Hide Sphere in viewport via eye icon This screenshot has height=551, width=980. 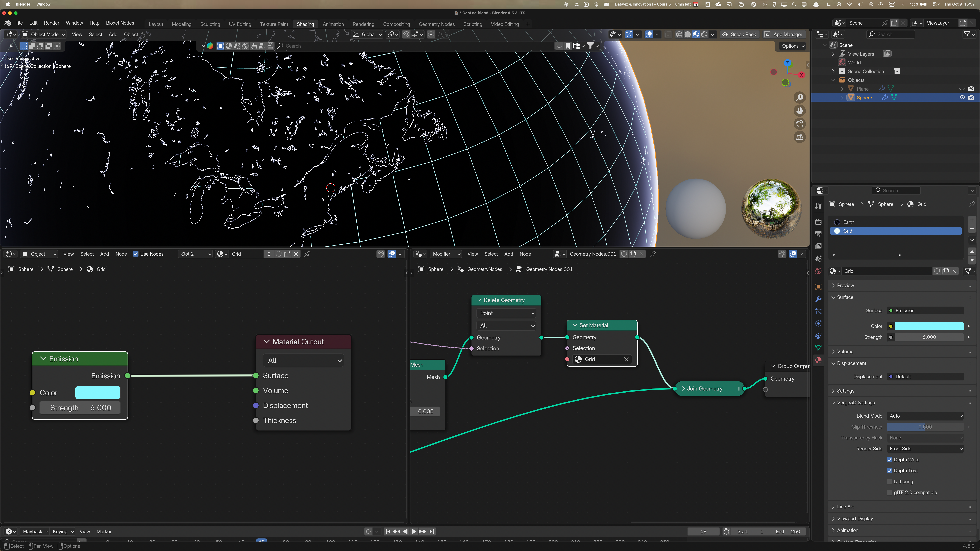(x=962, y=98)
